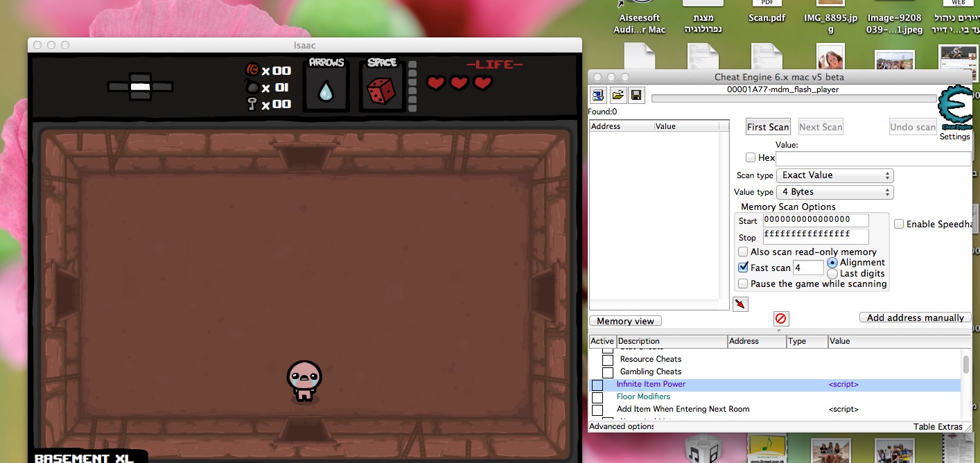Uncheck the Fast scan checkbox
Image resolution: width=980 pixels, height=463 pixels.
pyautogui.click(x=743, y=268)
